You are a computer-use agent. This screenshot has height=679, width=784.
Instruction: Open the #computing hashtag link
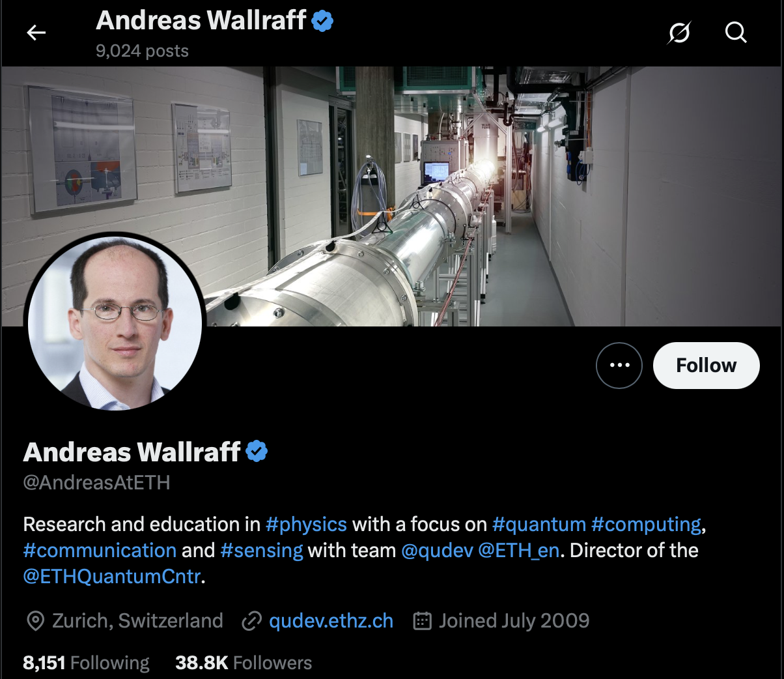pyautogui.click(x=646, y=525)
